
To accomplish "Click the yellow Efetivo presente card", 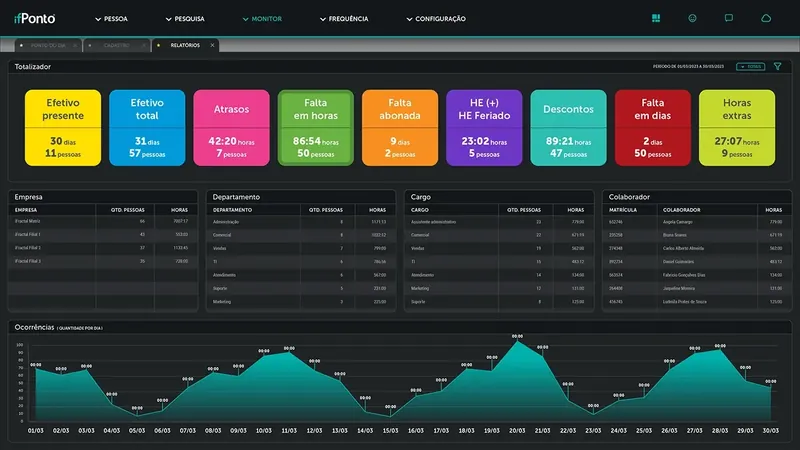I will click(63, 128).
